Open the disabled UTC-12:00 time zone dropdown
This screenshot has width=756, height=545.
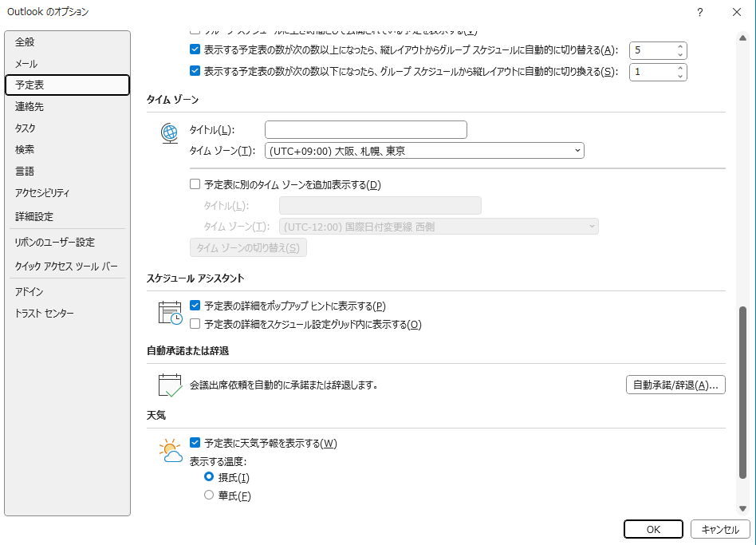439,227
